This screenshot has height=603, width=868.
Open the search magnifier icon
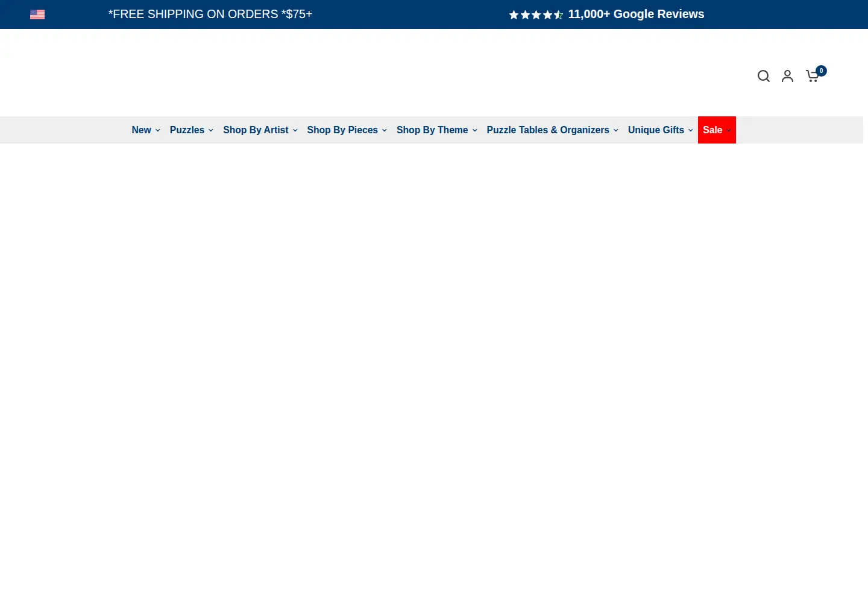[764, 76]
